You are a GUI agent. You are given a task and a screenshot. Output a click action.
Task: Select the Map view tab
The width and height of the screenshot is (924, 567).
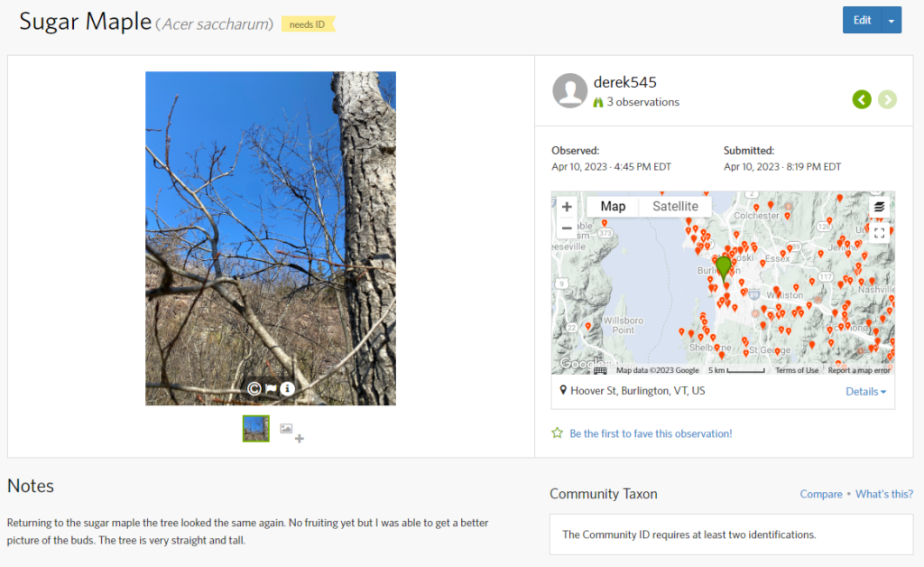(613, 207)
